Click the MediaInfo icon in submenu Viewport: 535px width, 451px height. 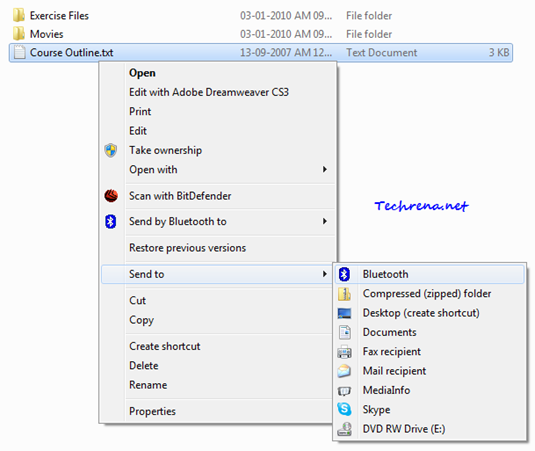[x=344, y=391]
